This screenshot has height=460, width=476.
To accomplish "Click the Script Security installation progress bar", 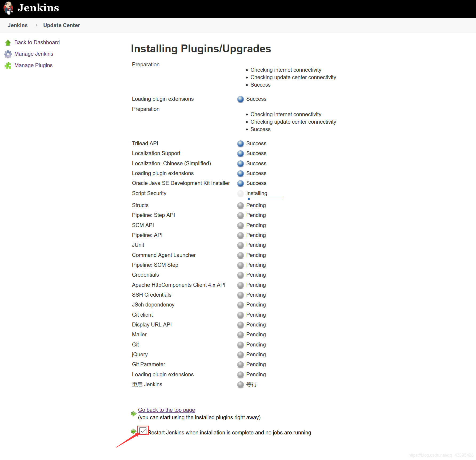I will [265, 199].
